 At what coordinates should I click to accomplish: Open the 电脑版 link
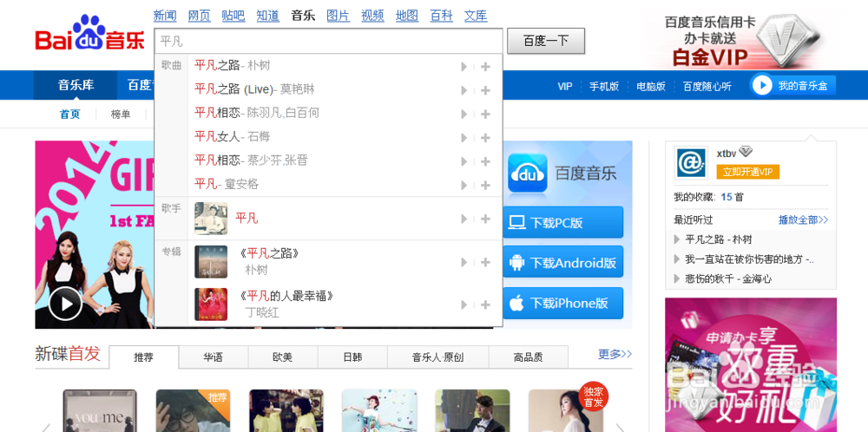(x=651, y=86)
